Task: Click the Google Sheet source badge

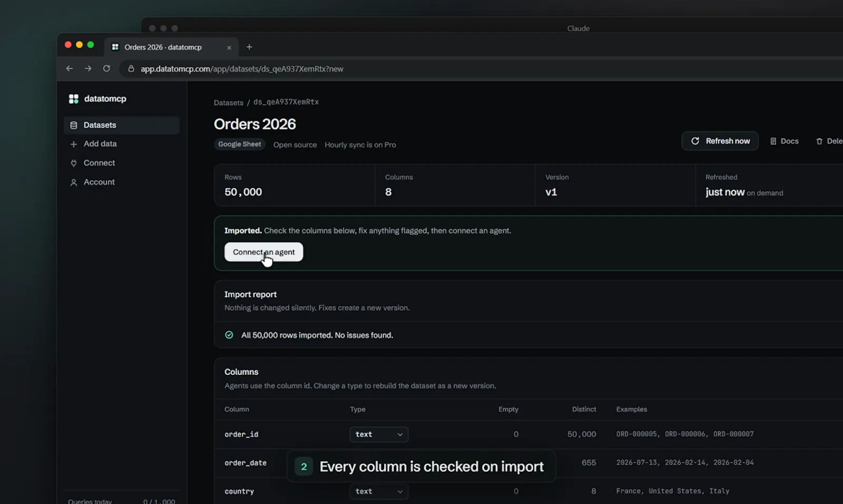Action: [240, 144]
